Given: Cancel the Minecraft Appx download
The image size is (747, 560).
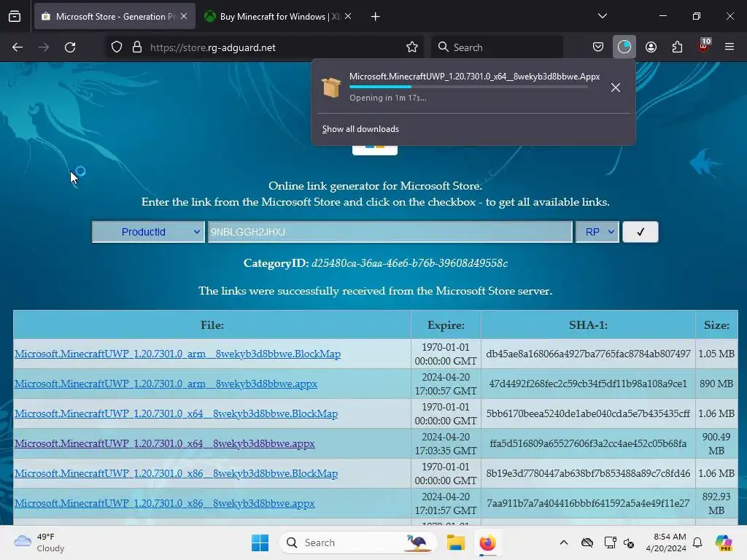Looking at the screenshot, I should point(616,87).
